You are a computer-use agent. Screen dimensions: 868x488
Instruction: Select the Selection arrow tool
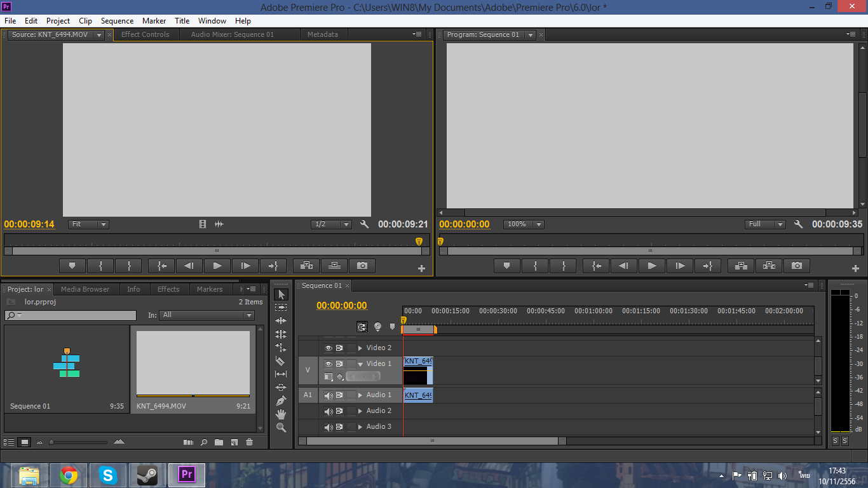(x=281, y=294)
